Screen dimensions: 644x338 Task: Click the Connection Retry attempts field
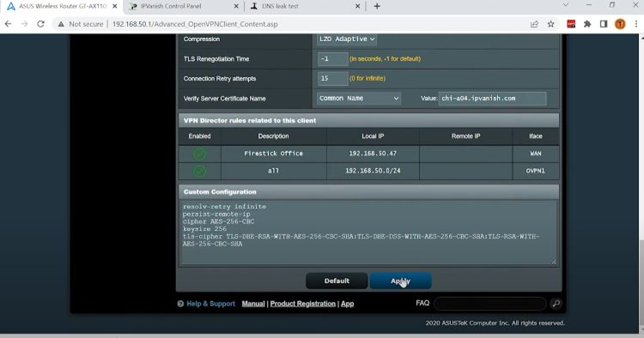332,78
